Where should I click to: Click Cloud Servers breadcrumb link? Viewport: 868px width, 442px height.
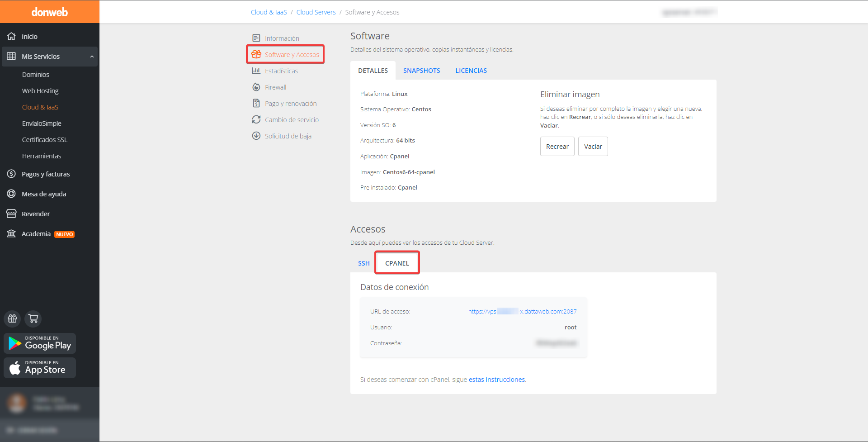[x=316, y=12]
